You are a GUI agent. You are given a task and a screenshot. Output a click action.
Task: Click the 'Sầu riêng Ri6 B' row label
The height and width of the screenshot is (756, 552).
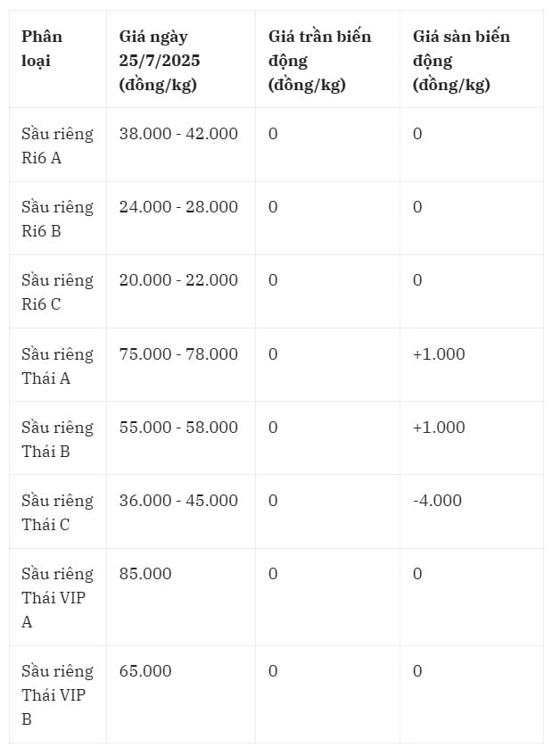point(57,219)
